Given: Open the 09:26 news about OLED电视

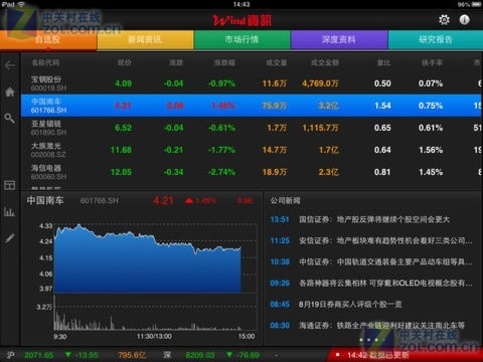Looking at the screenshot, I should click(372, 283).
